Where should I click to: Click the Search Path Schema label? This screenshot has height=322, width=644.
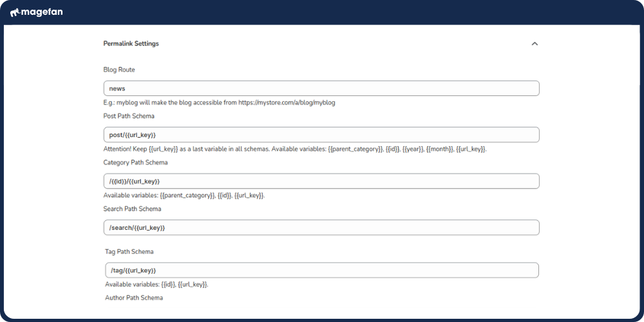[132, 209]
